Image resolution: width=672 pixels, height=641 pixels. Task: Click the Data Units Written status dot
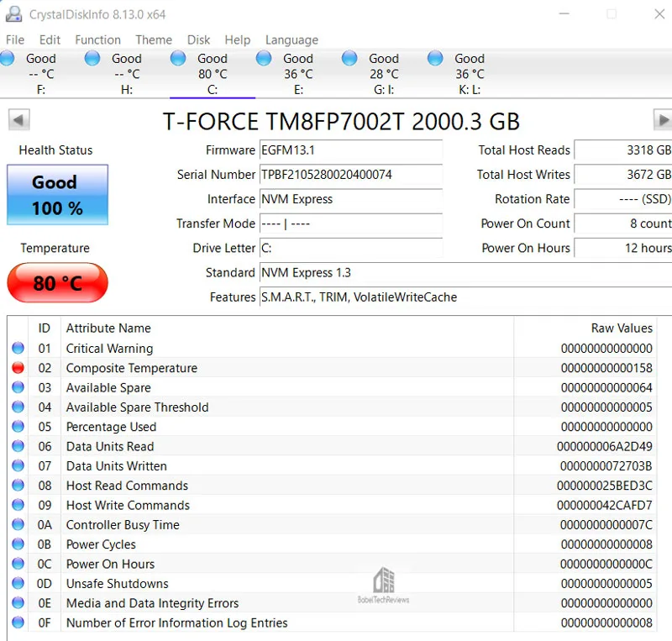tap(18, 465)
